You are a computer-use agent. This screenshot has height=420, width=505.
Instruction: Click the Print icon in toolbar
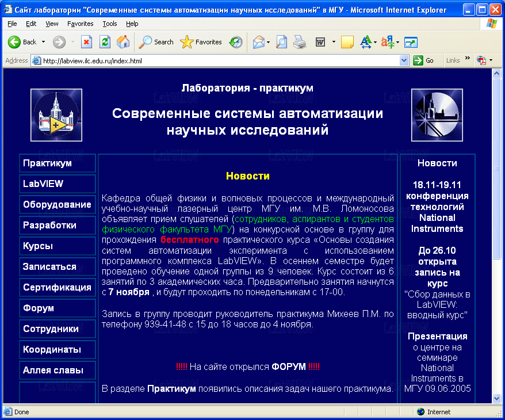[x=299, y=42]
